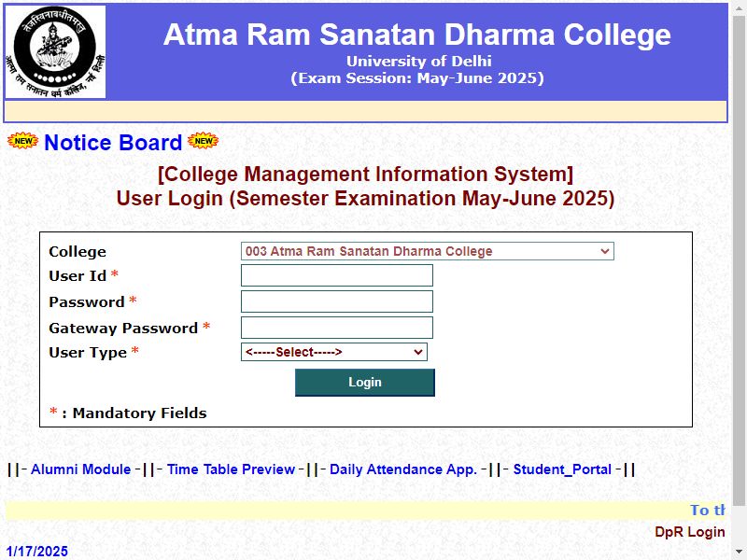Click the Gateway Password label

(123, 329)
